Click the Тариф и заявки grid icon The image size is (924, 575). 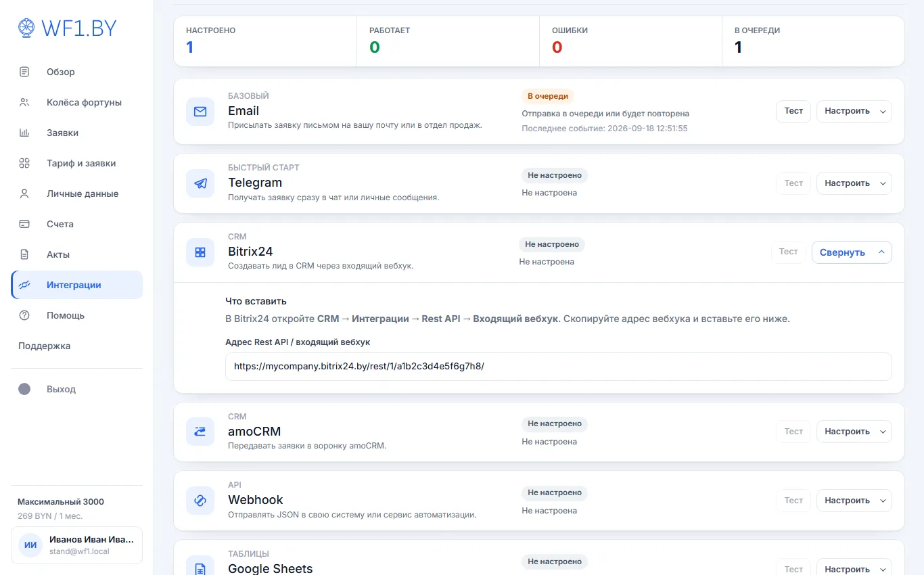click(24, 163)
